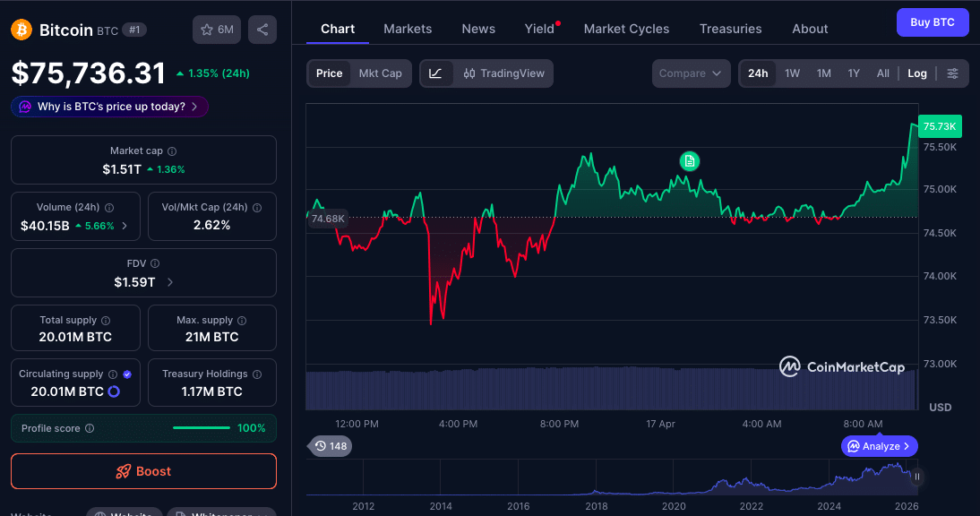
Task: Open the share options icon
Action: (262, 30)
